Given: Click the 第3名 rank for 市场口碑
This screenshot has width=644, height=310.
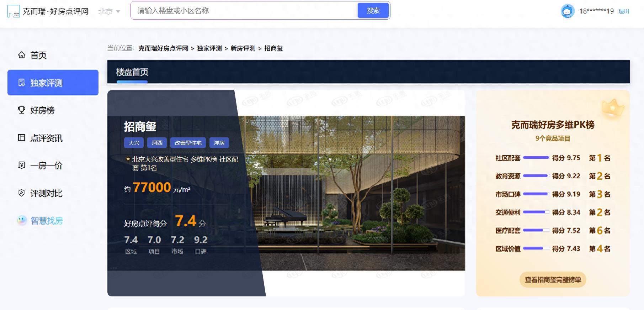Looking at the screenshot, I should pos(600,194).
